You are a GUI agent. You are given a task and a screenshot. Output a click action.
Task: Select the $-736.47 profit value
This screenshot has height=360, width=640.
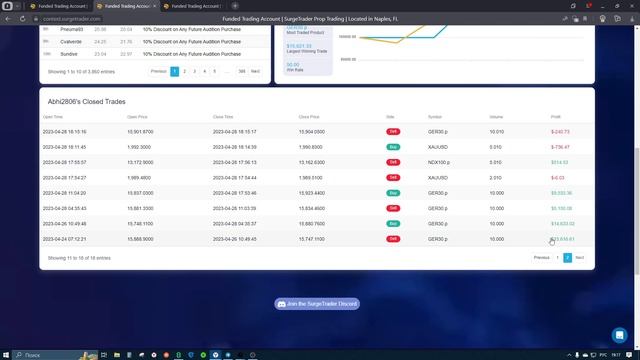tap(560, 147)
